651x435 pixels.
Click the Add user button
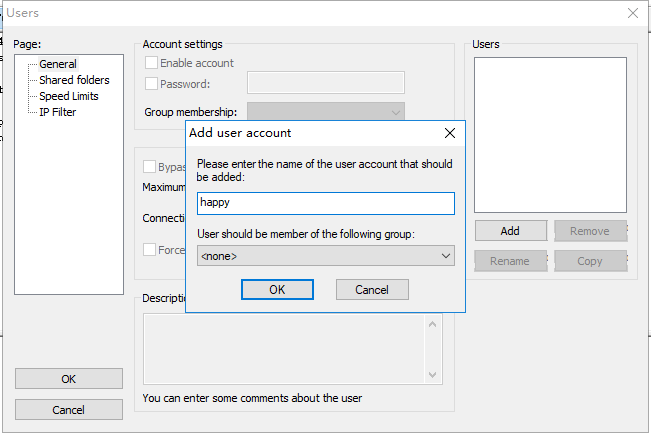(510, 231)
